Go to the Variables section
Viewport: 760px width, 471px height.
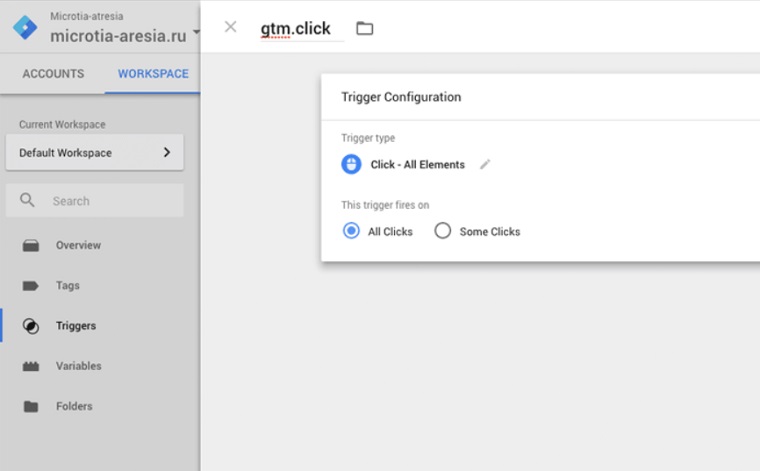click(78, 366)
